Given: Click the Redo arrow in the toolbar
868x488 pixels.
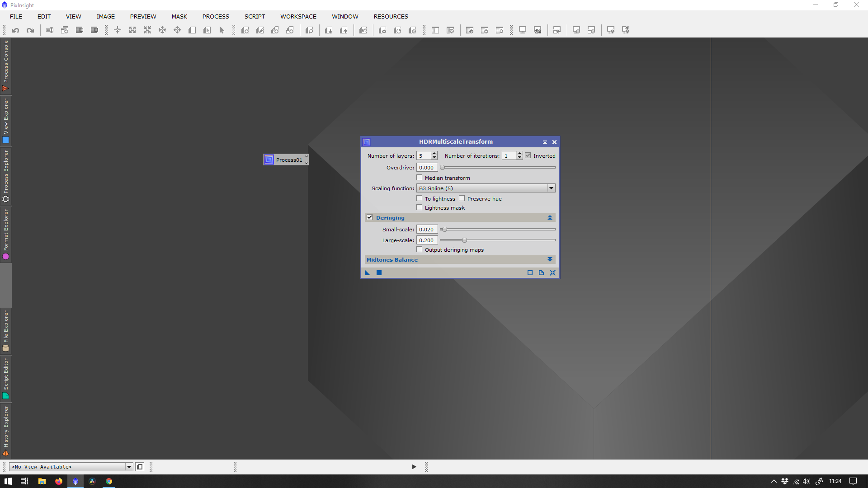Looking at the screenshot, I should pyautogui.click(x=30, y=30).
